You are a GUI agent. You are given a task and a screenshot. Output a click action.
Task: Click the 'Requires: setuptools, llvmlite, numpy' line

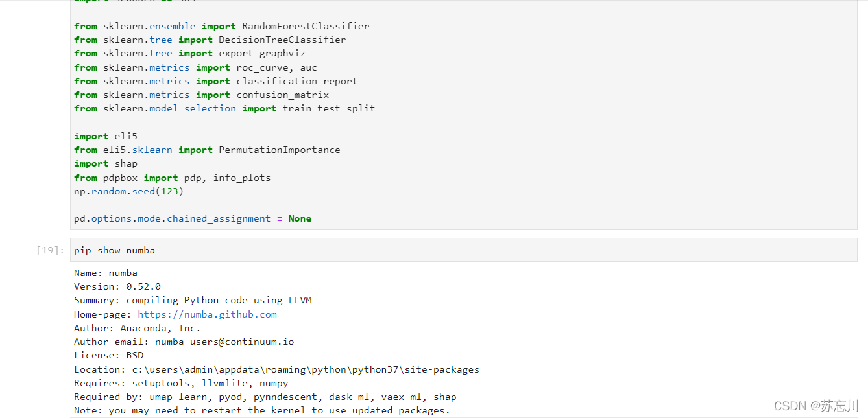click(181, 383)
